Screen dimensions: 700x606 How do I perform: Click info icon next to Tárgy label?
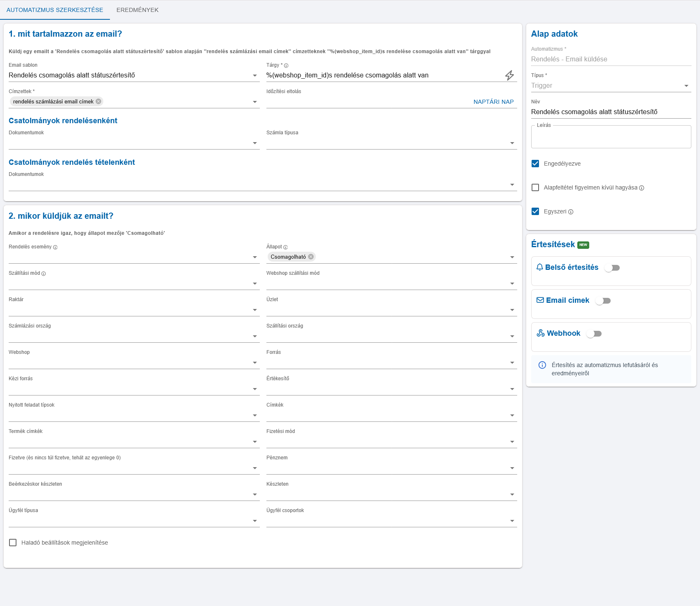(x=286, y=66)
